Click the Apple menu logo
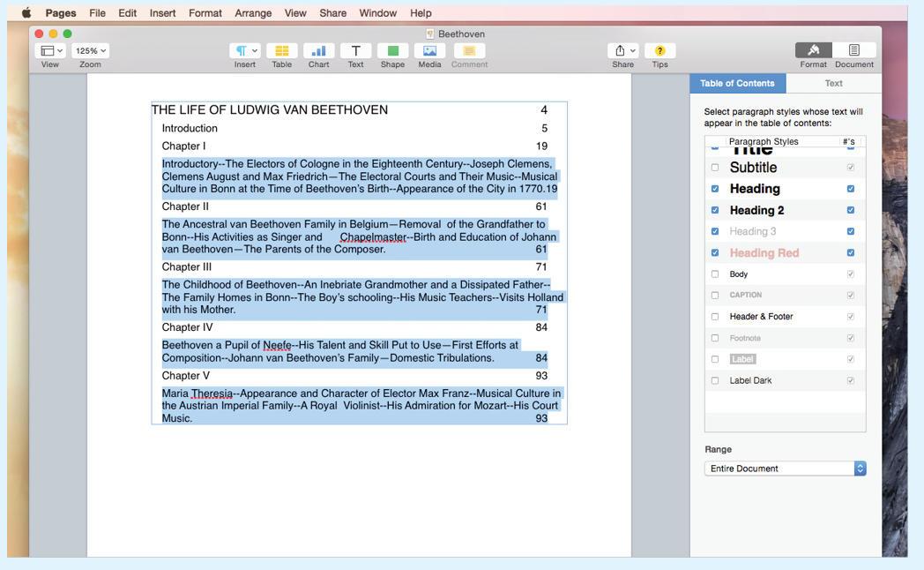Image resolution: width=924 pixels, height=570 pixels. 26,13
